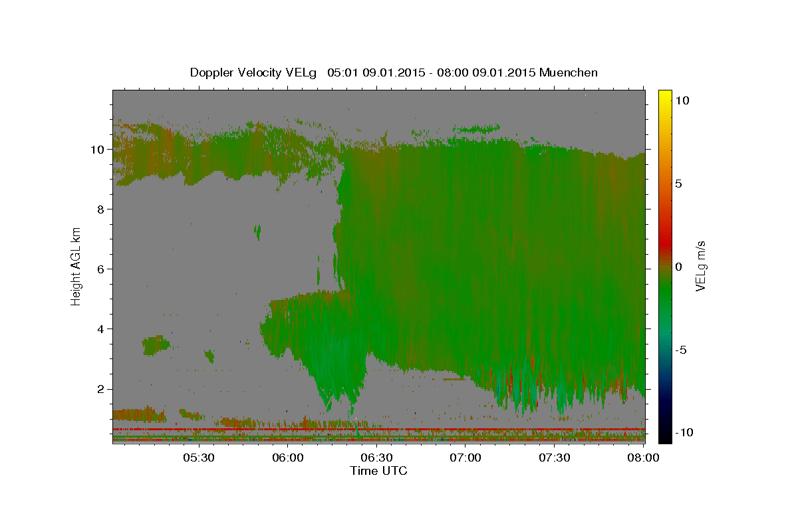798x532 pixels.
Task: Click the '05:30' time tick label
Action: pos(199,458)
